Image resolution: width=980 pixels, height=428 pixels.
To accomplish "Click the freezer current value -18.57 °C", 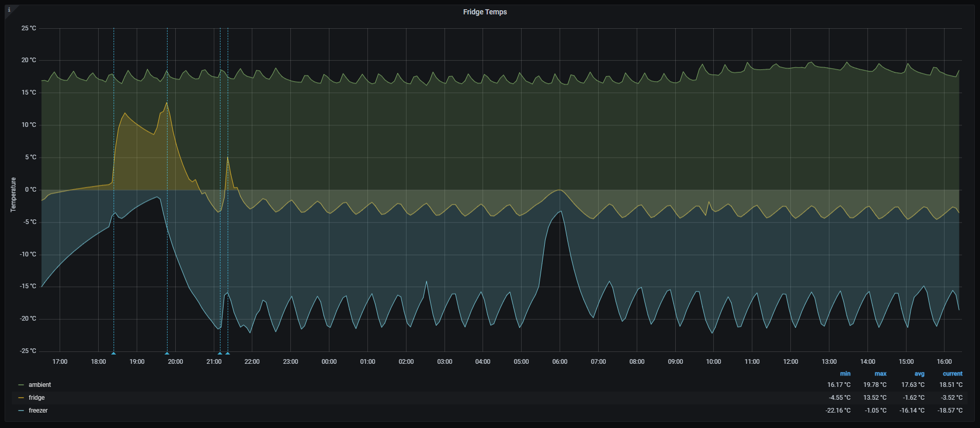I will click(950, 411).
